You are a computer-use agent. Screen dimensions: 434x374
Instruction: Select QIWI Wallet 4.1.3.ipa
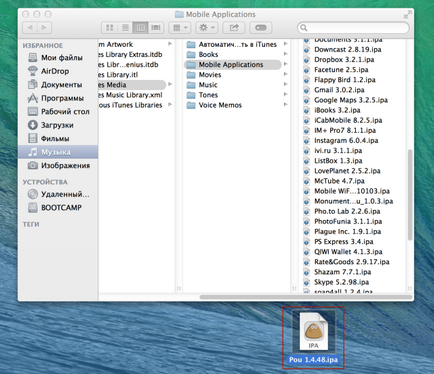click(348, 252)
